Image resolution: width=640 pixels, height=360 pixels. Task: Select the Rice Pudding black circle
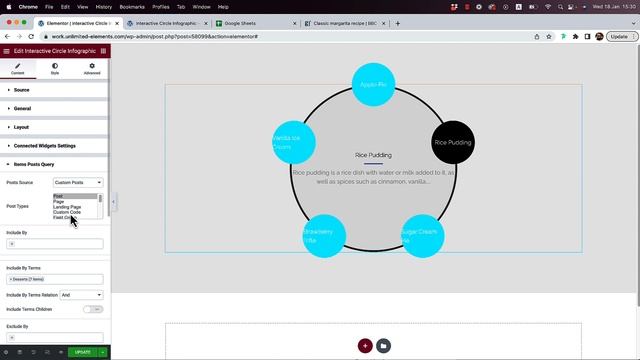453,142
